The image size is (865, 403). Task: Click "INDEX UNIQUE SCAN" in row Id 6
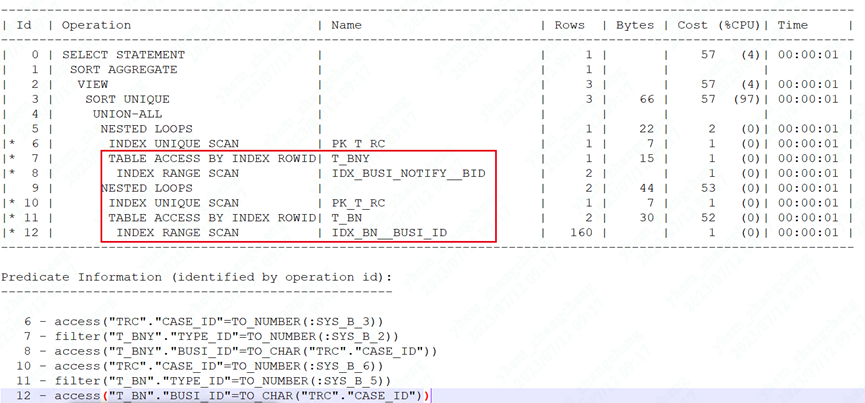[x=174, y=144]
